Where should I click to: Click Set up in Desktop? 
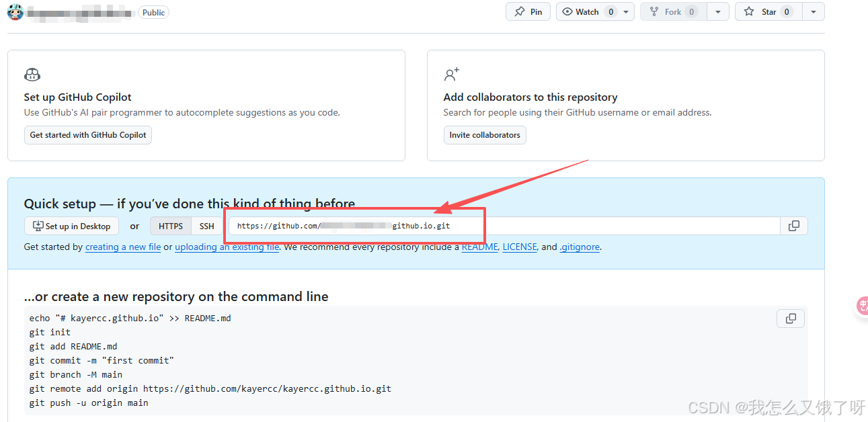point(71,226)
